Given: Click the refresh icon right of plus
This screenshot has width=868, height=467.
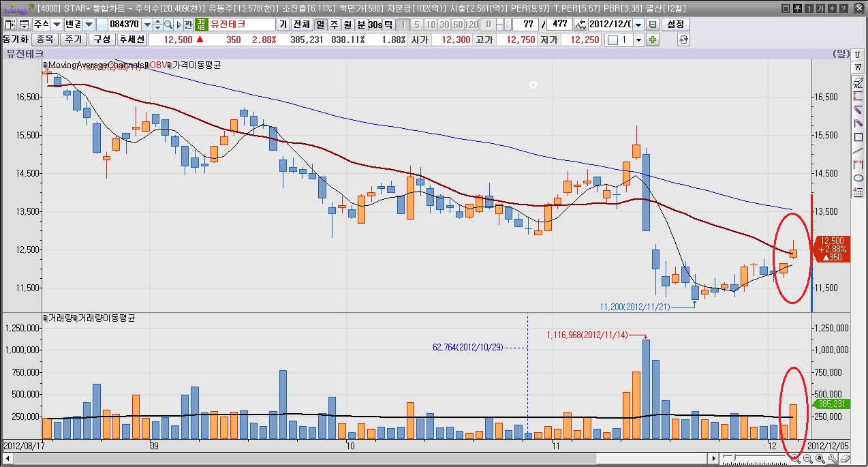Looking at the screenshot, I should point(684,40).
